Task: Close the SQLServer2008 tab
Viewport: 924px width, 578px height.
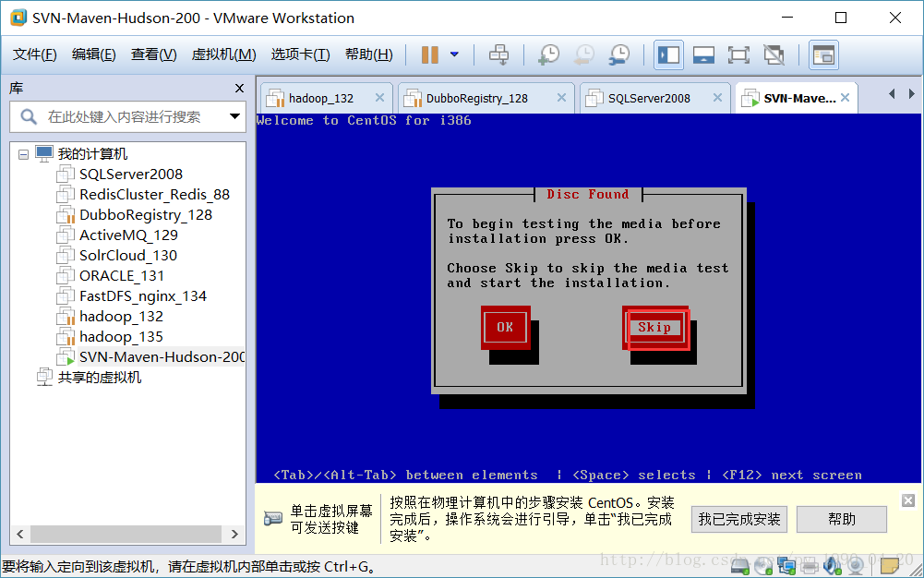Action: click(717, 98)
